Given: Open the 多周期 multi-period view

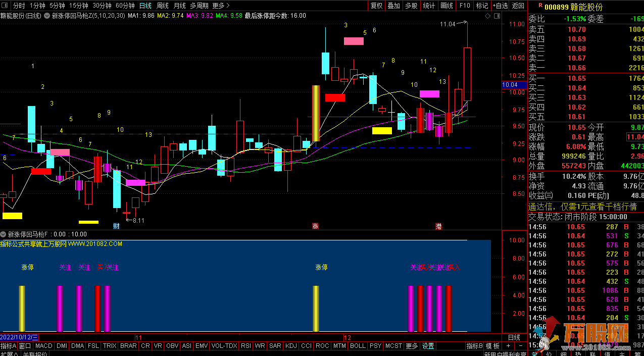Looking at the screenshot, I should [200, 6].
